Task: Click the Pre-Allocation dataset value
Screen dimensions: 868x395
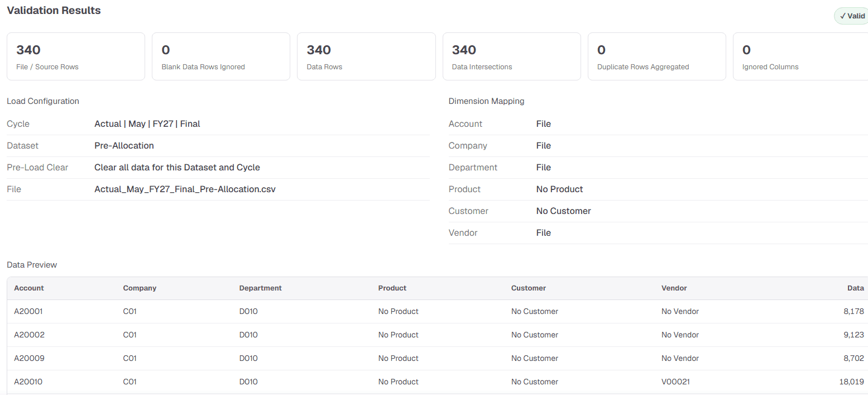Action: tap(124, 146)
